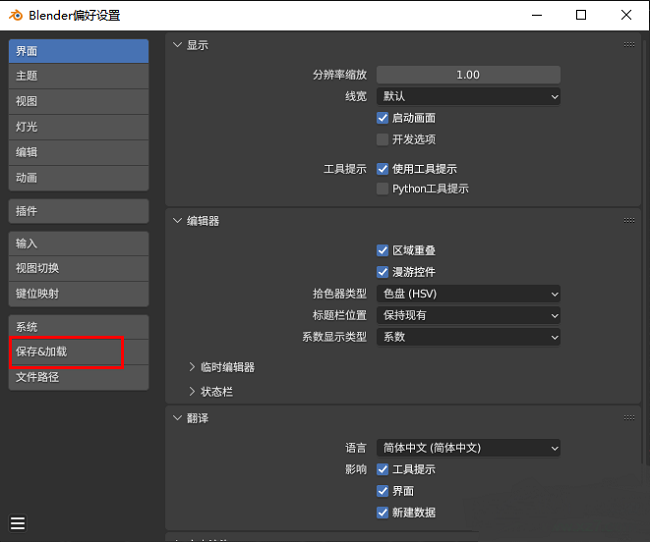
Task: Collapse the 编辑器 panel
Action: point(177,221)
